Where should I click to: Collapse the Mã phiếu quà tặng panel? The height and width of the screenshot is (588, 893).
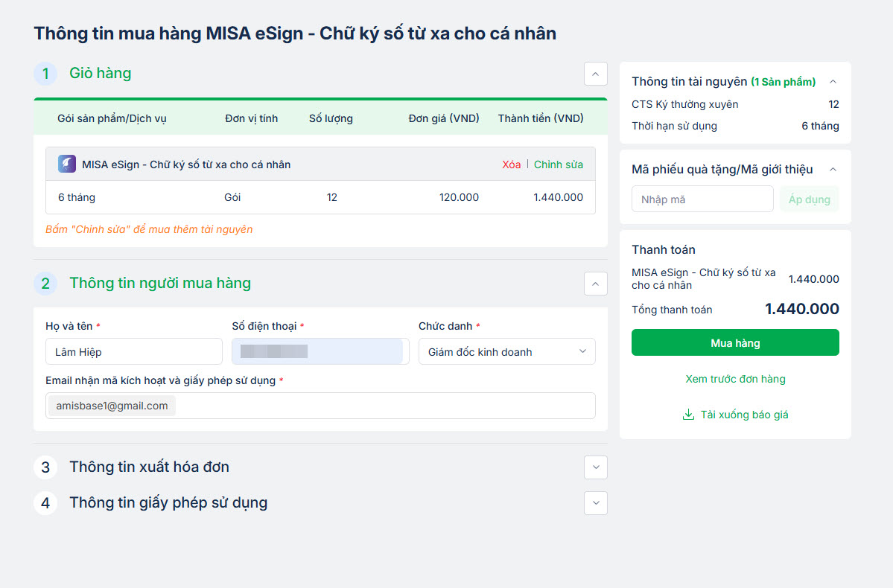tap(833, 170)
